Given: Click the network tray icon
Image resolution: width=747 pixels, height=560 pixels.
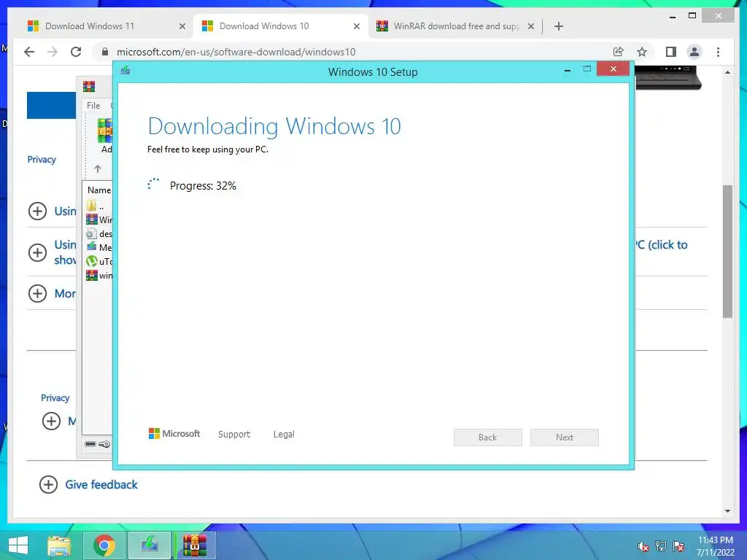Looking at the screenshot, I should [x=661, y=546].
